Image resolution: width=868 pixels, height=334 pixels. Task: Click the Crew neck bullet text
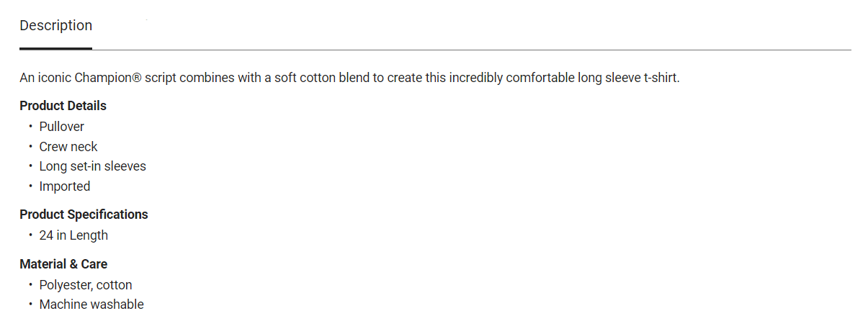click(x=68, y=147)
